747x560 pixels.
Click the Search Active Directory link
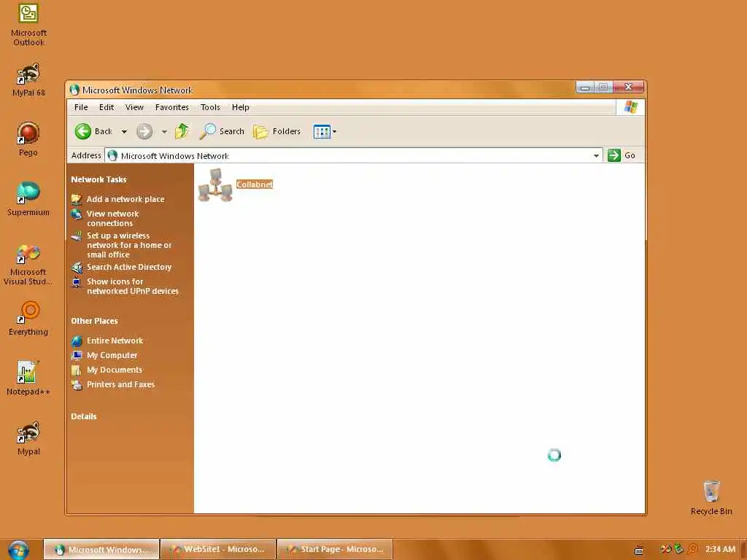pyautogui.click(x=129, y=267)
